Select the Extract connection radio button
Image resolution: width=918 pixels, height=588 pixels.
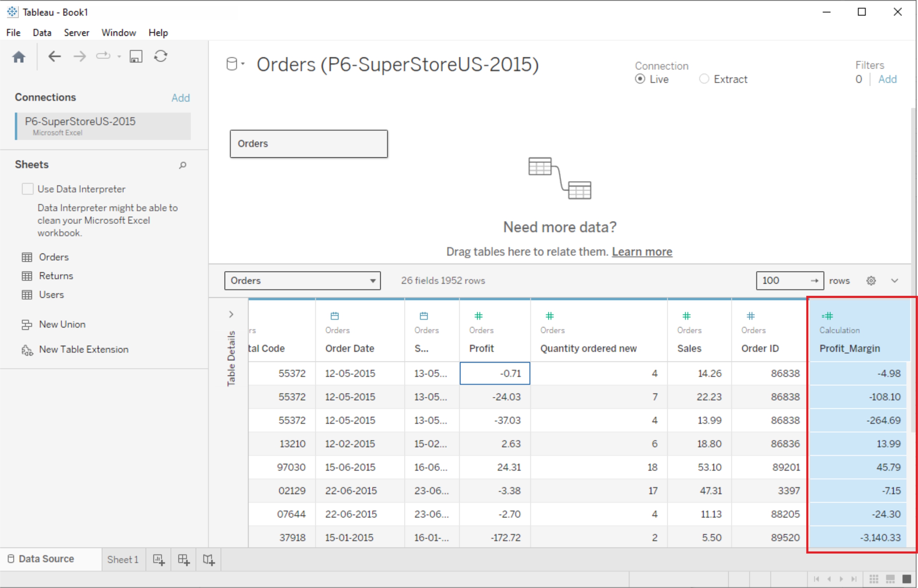(704, 79)
